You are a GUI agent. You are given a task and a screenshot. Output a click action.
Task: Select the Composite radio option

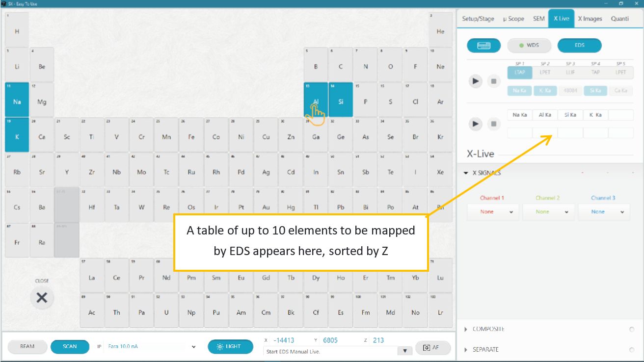632,329
